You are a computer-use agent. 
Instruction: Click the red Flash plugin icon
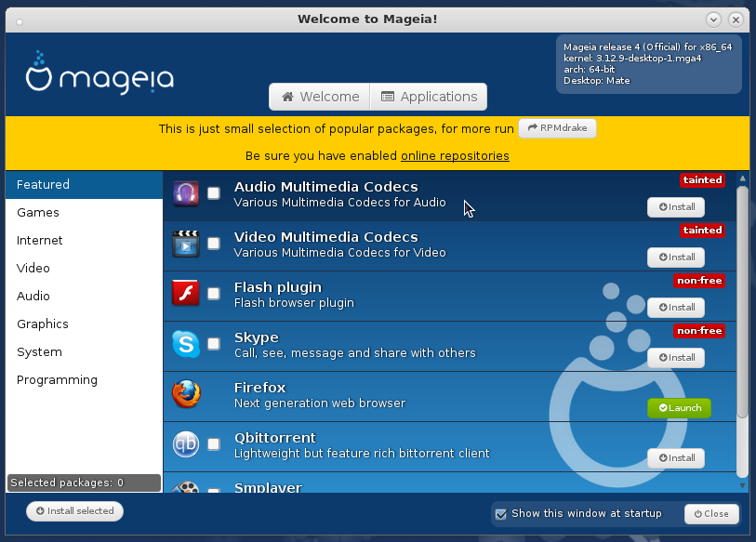tap(186, 293)
